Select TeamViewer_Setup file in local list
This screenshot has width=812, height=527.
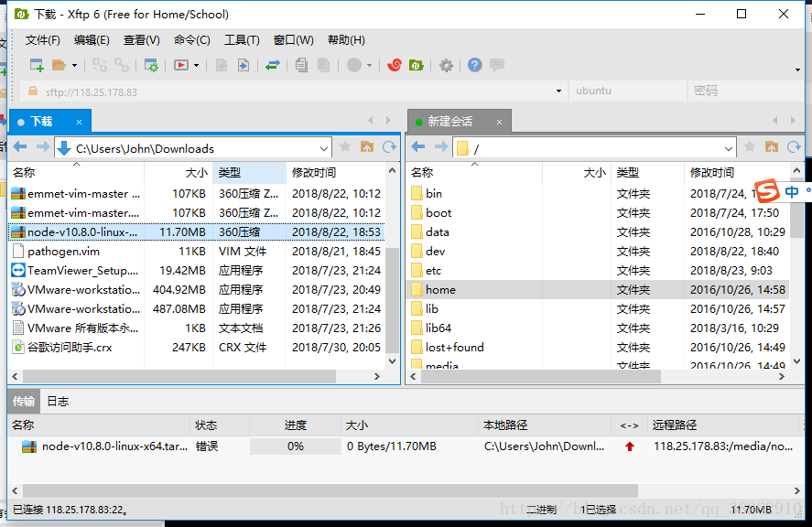[x=197, y=270]
